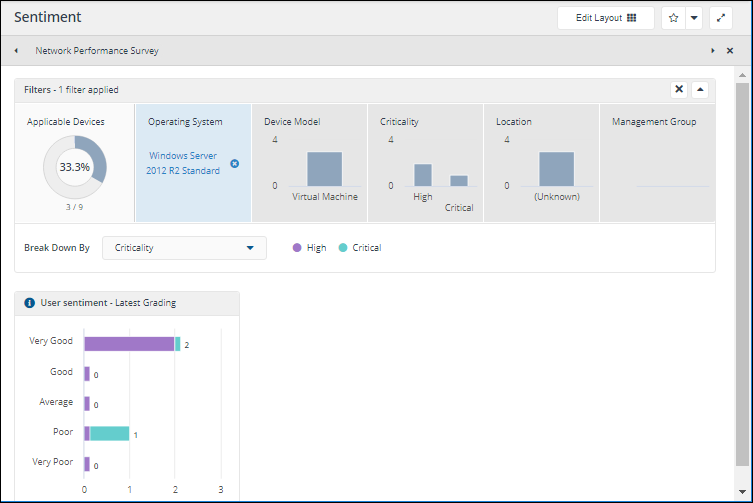Filter by the High criticality bar
This screenshot has width=753, height=503.
click(x=423, y=175)
